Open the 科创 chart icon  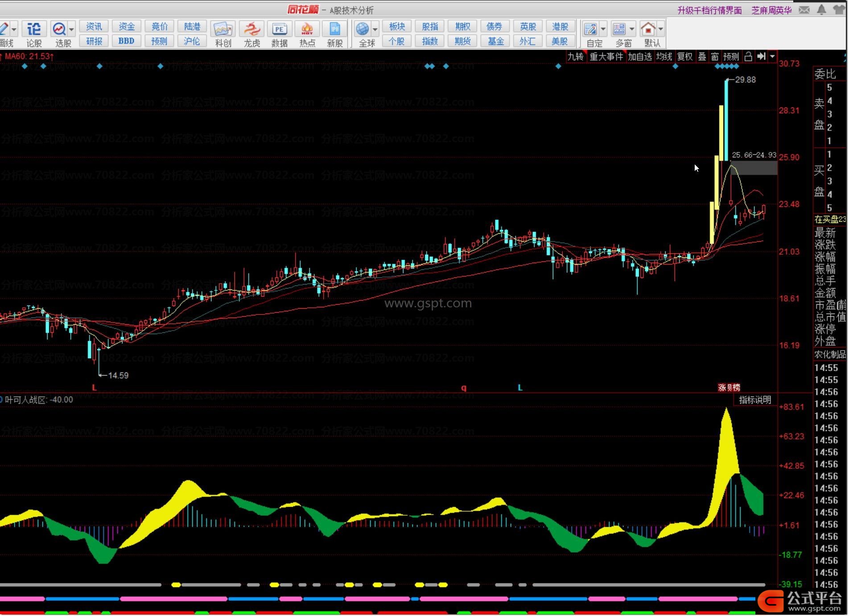(223, 29)
